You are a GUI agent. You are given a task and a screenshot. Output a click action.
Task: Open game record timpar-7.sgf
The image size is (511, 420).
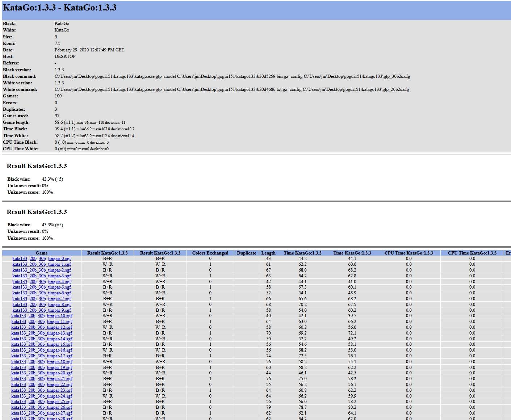pyautogui.click(x=42, y=299)
